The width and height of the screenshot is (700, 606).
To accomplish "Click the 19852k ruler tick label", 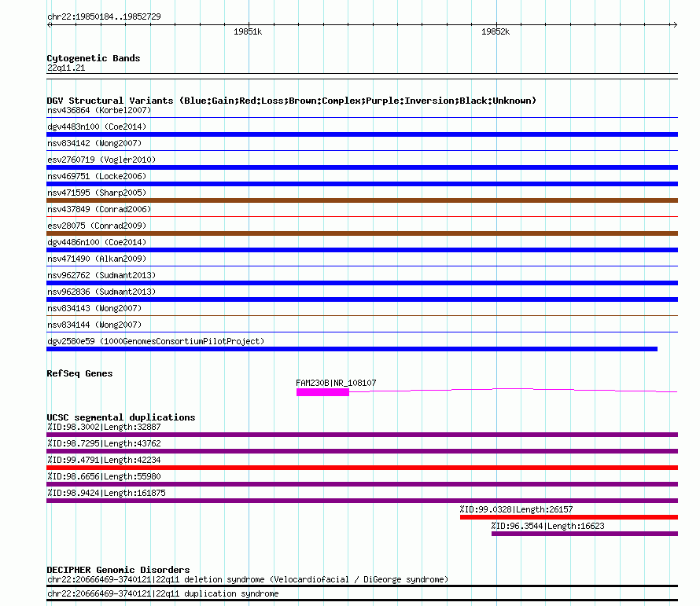I will (496, 31).
